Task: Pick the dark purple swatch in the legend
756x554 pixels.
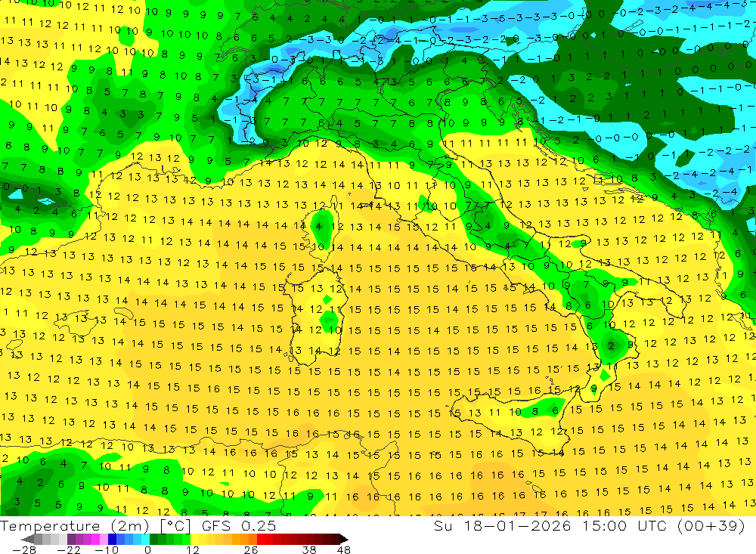Action: click(71, 539)
